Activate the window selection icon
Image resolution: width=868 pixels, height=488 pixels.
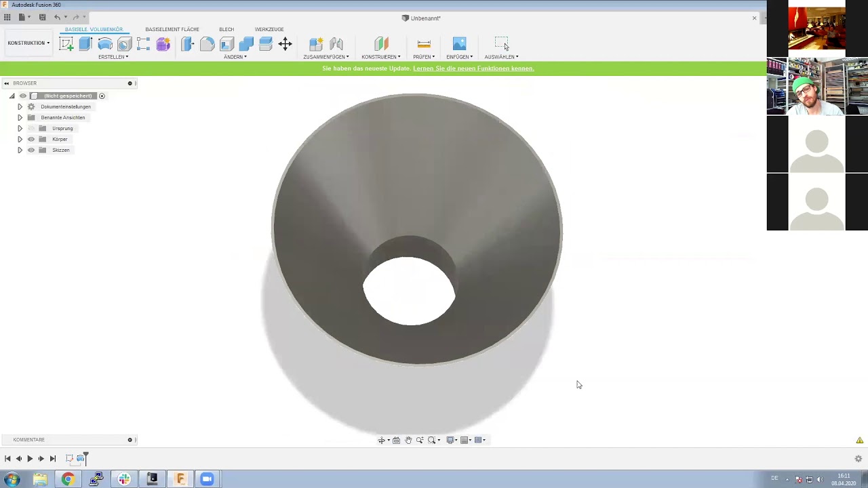coord(501,44)
